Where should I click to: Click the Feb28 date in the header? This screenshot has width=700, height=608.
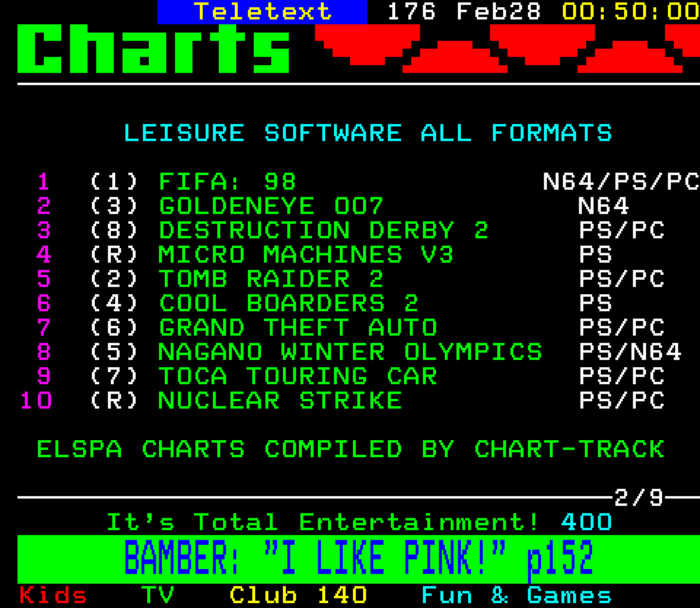(x=498, y=12)
